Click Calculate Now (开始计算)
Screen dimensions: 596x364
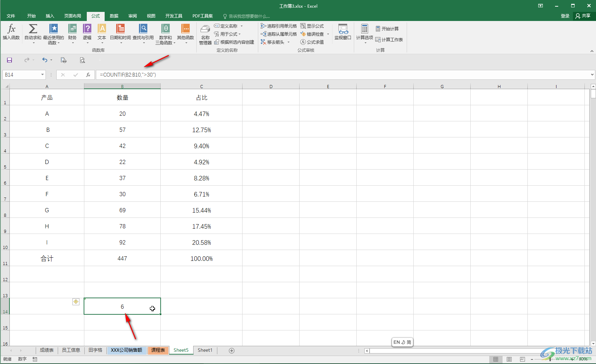tap(387, 29)
